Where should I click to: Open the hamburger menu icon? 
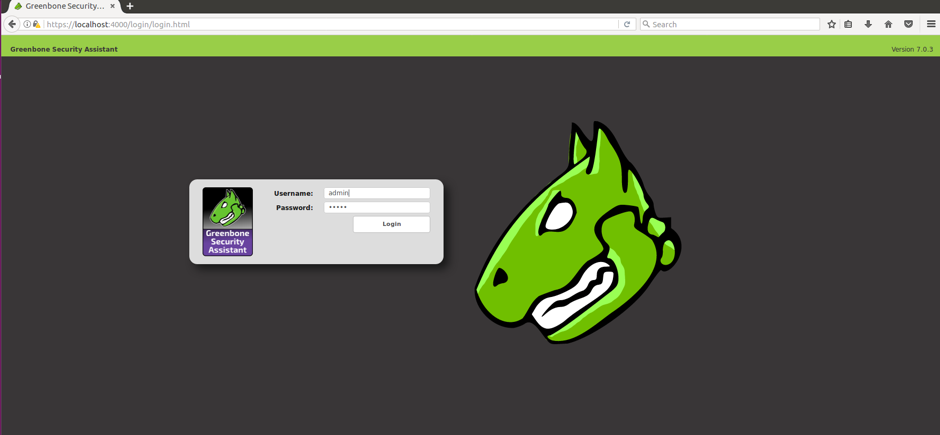(x=931, y=25)
